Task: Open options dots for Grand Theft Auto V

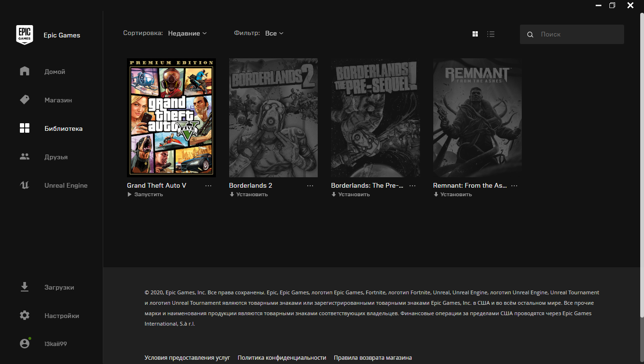Action: (x=208, y=186)
